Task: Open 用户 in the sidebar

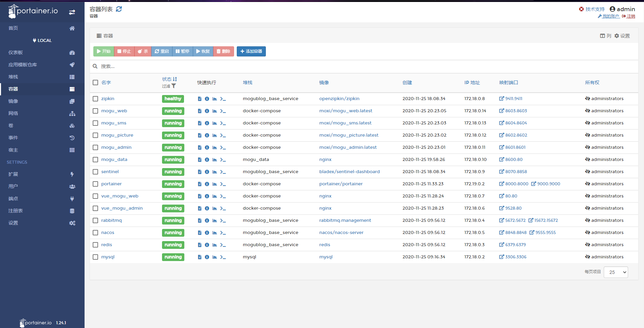Action: [42, 186]
